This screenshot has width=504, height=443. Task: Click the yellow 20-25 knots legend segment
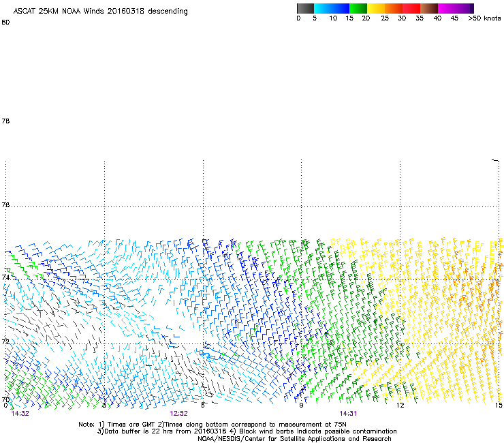coord(376,8)
